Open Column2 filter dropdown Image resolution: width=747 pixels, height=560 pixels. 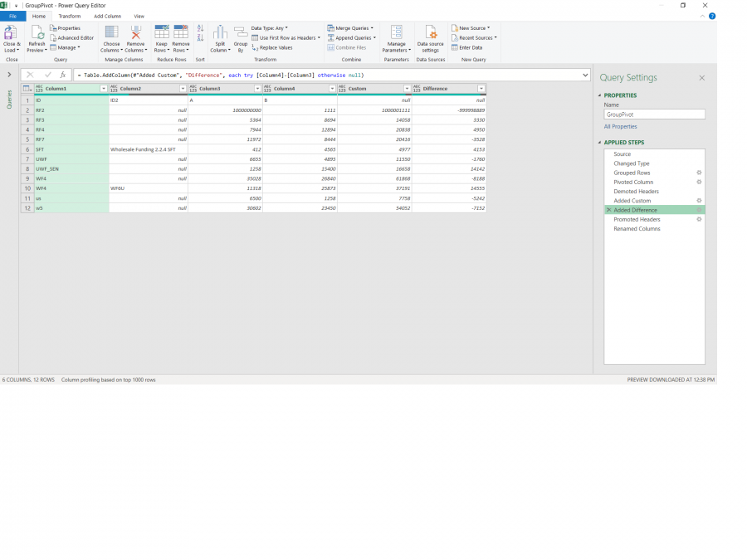click(183, 89)
